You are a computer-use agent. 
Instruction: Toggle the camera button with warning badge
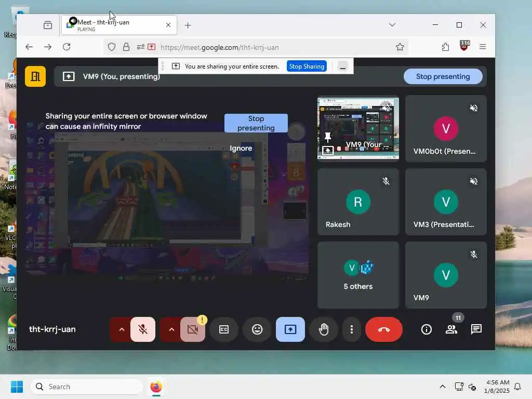(x=193, y=329)
